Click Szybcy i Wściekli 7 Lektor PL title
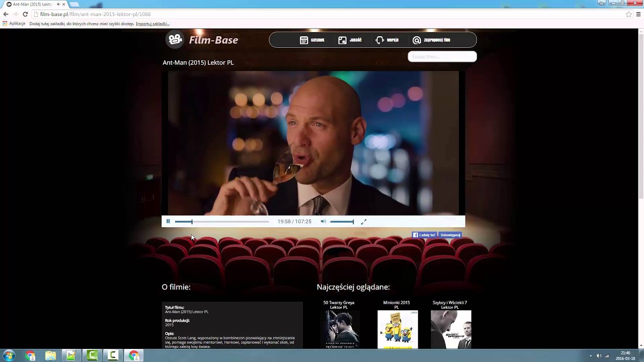Screen dimensions: 644x362 (x=450, y=305)
